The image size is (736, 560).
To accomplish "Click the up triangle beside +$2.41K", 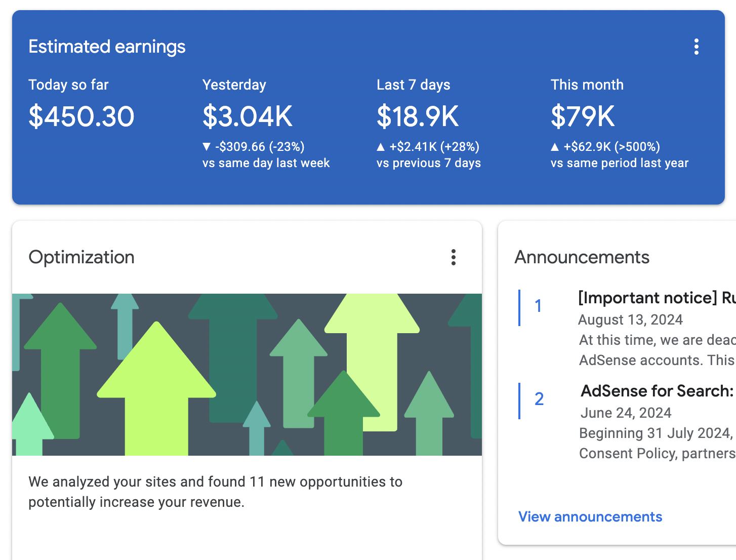I will (381, 147).
